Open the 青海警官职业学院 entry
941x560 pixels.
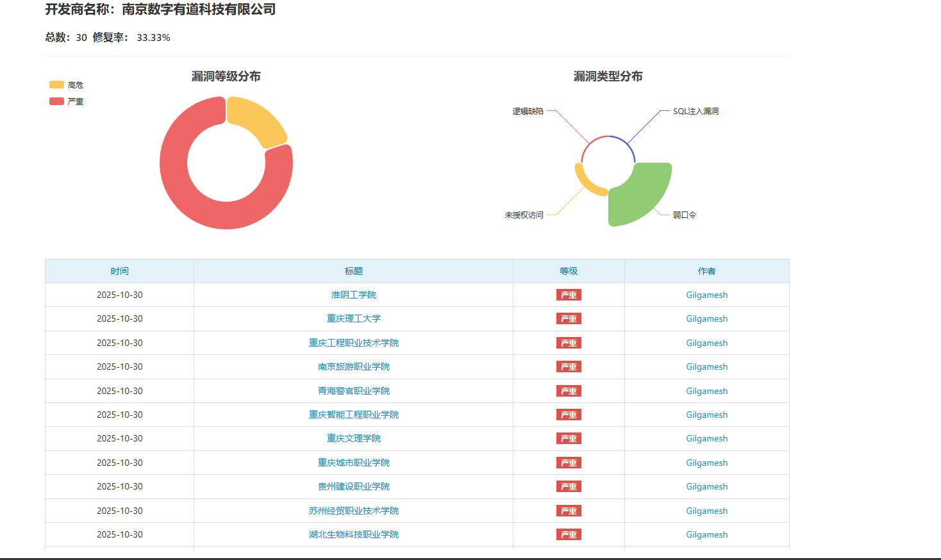pos(353,391)
